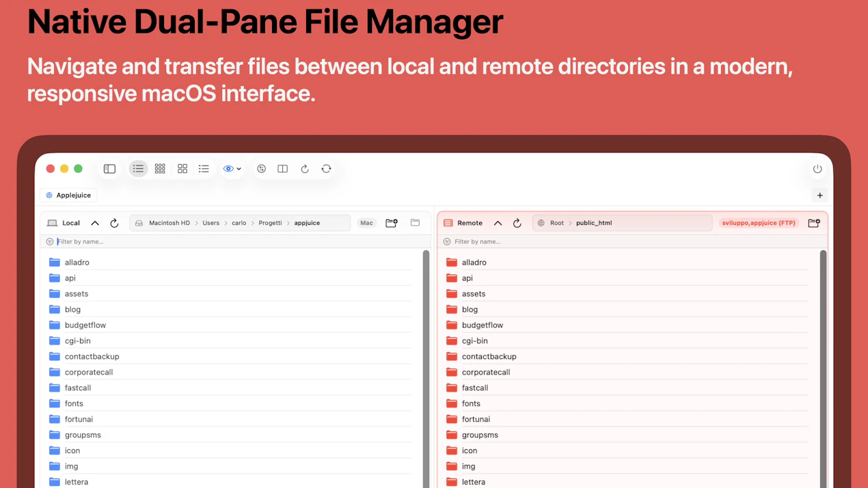Image resolution: width=868 pixels, height=488 pixels.
Task: Select local folder alladro
Action: coord(230,262)
